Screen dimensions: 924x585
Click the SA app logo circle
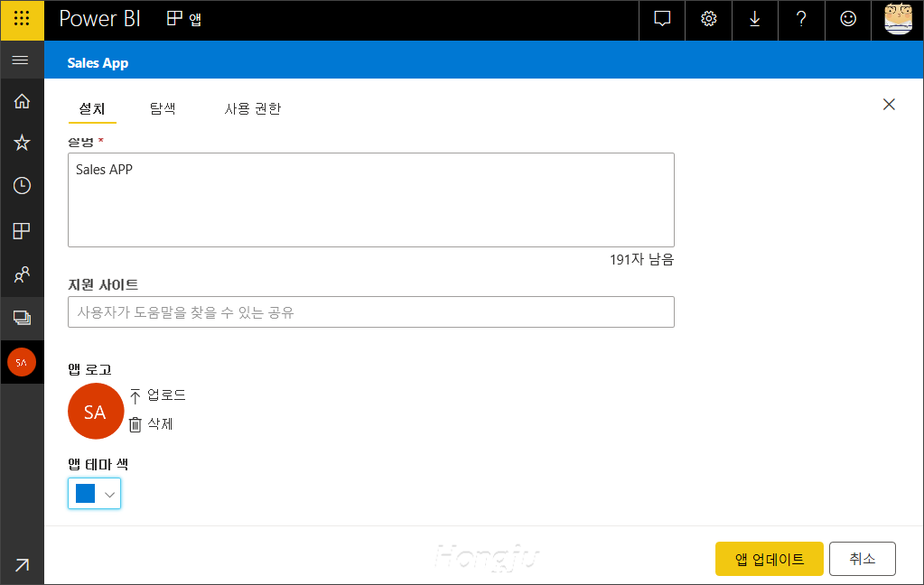click(x=96, y=411)
